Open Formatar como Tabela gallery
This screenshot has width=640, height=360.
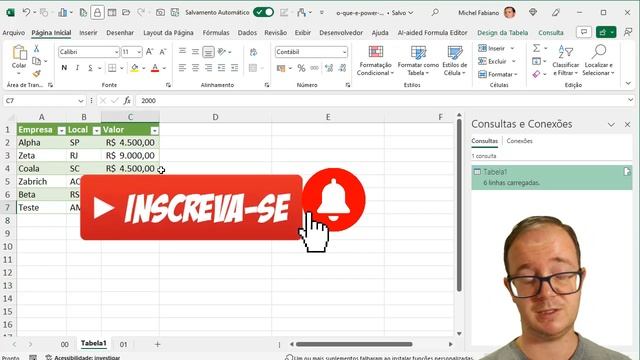click(418, 60)
